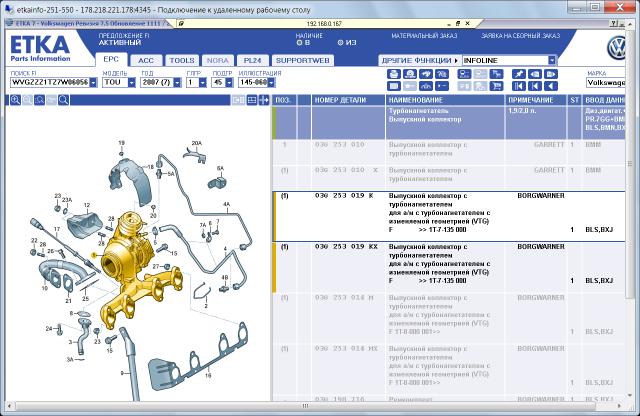Open the МОДЕЛЬ dropdown showing TOU

pos(131,82)
